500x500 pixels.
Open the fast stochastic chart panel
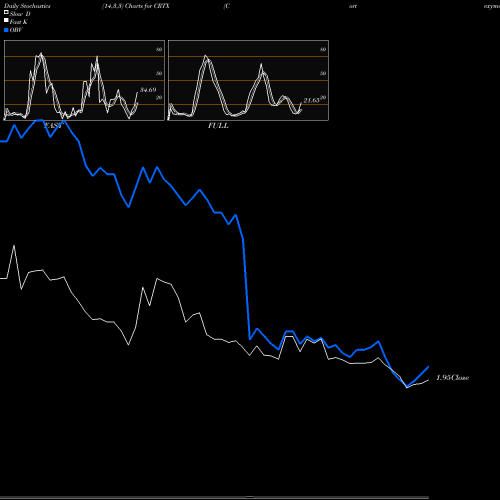84,80
